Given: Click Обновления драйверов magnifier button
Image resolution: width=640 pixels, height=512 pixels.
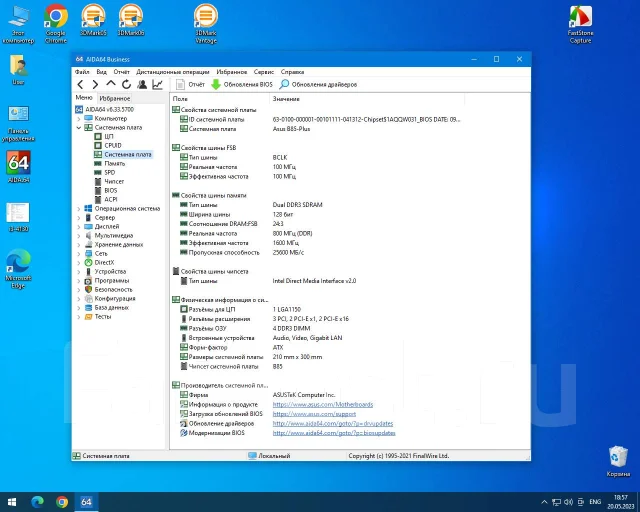Looking at the screenshot, I should click(318, 85).
